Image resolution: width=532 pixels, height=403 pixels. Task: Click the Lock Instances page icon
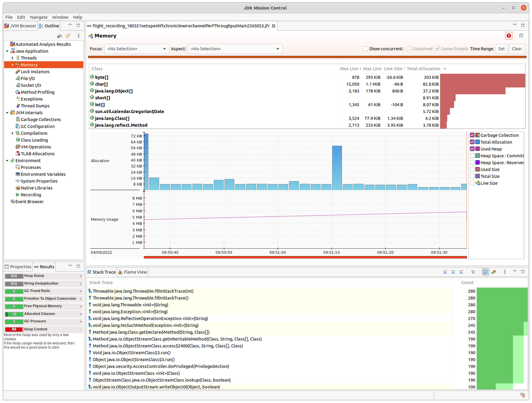click(18, 72)
